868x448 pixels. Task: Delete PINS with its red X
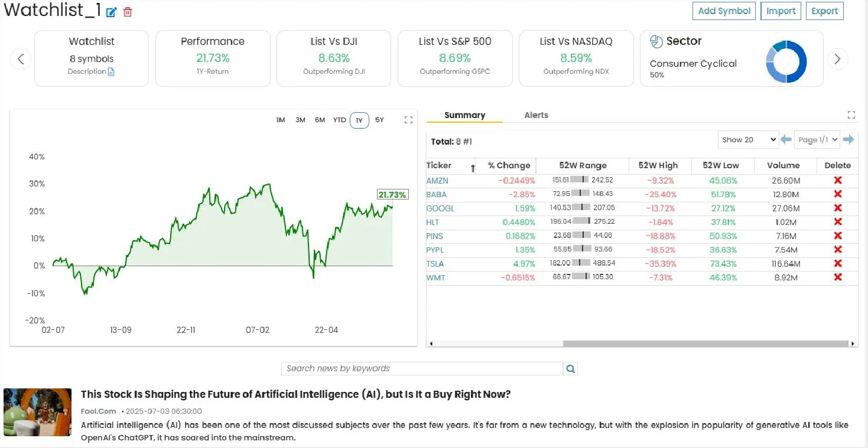(x=837, y=236)
